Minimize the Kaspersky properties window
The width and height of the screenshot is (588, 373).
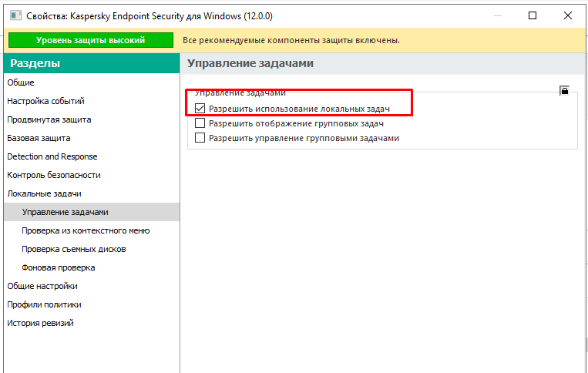[498, 15]
